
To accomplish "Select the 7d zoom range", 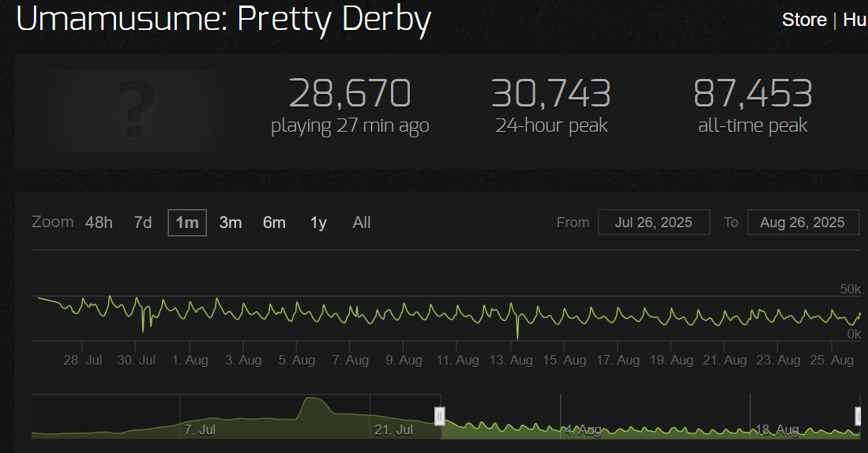I will pyautogui.click(x=143, y=223).
